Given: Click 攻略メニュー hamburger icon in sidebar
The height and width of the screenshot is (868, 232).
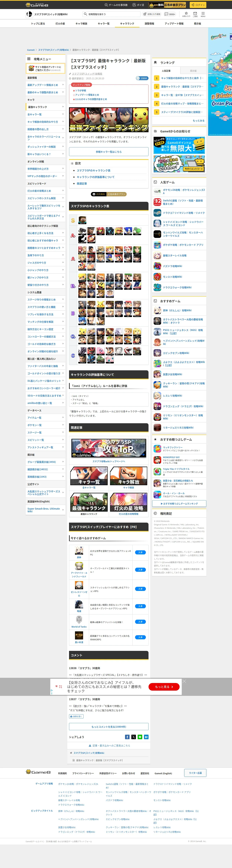Looking at the screenshot, I should pos(29,59).
